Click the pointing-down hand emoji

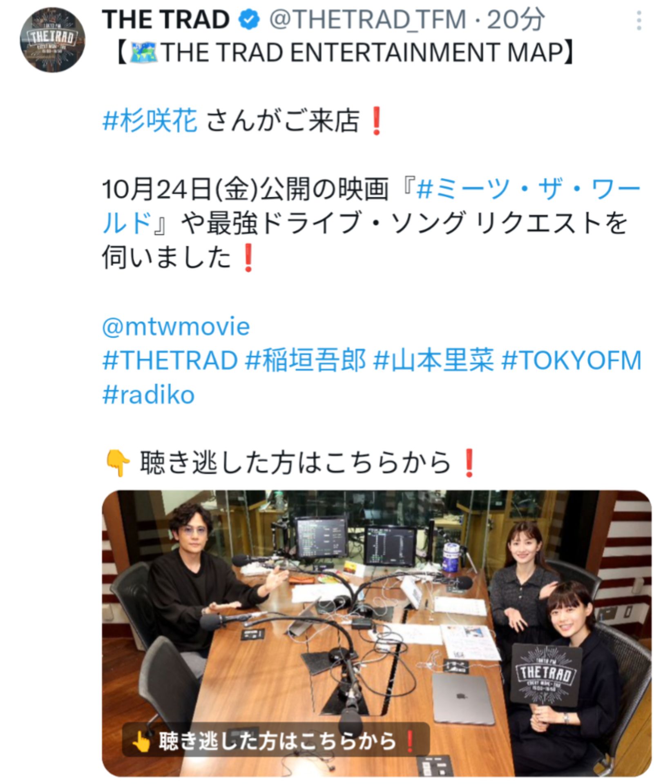click(117, 463)
